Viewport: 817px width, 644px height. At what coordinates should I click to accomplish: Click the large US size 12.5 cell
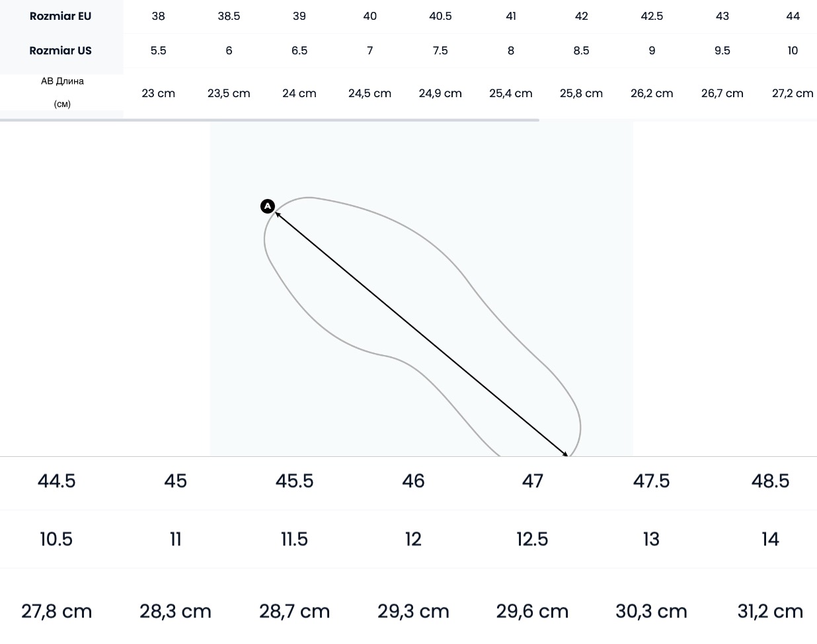point(532,540)
